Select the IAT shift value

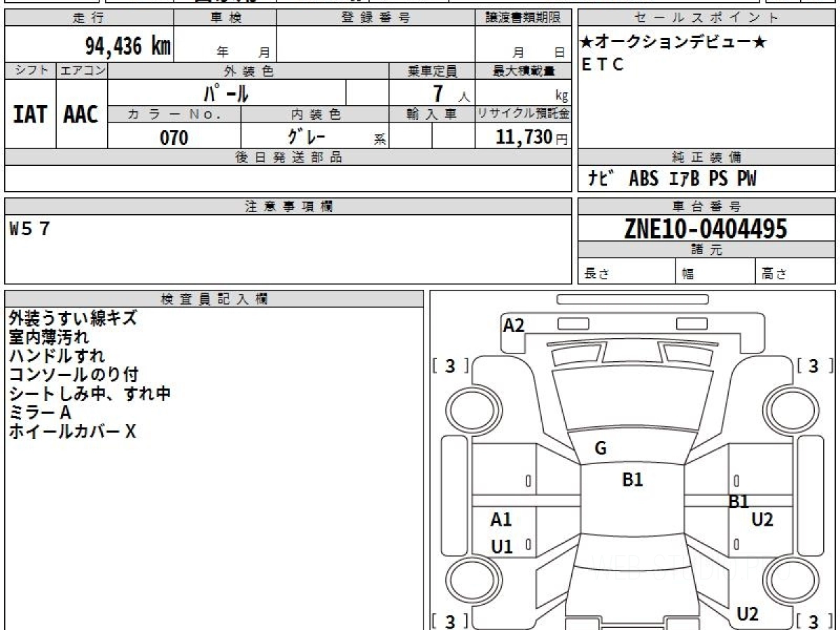click(x=30, y=114)
